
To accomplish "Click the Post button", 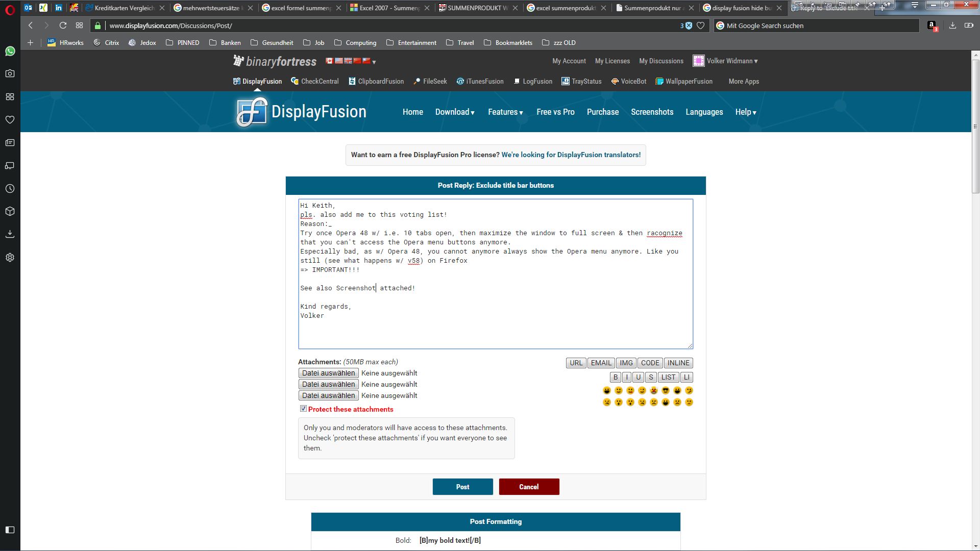I will point(462,487).
